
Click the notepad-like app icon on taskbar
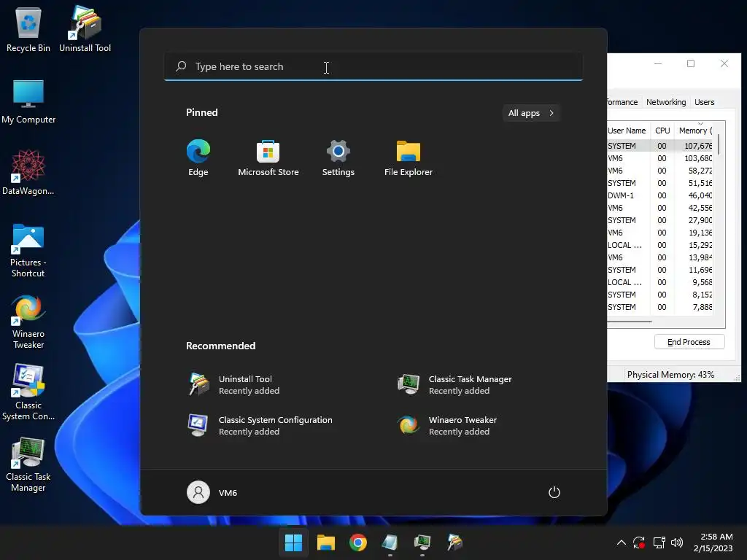[390, 542]
